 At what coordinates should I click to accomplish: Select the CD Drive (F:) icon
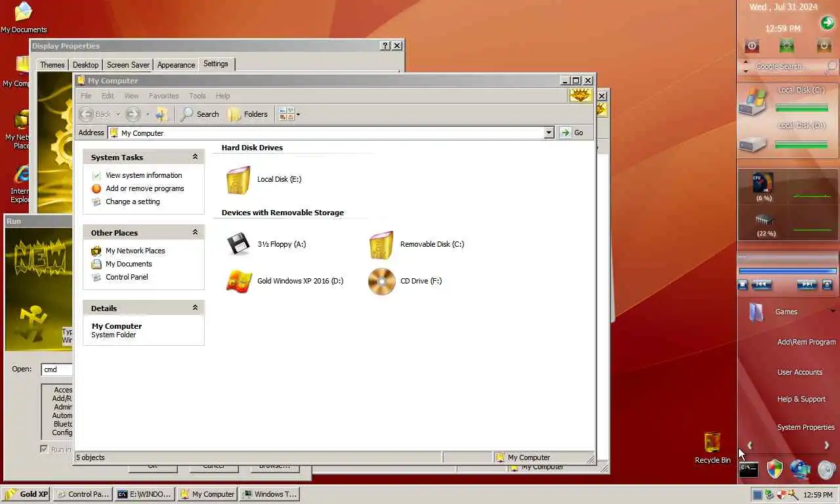(x=382, y=282)
